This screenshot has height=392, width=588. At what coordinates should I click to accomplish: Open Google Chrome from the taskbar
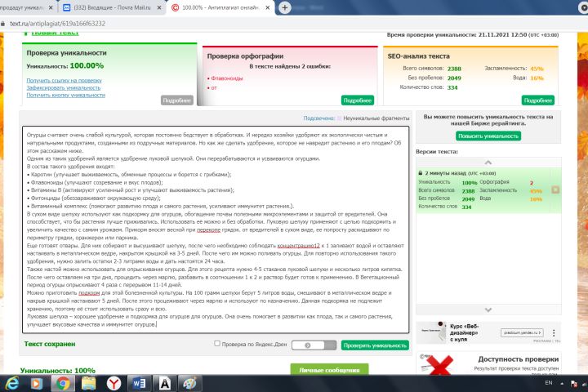(63, 383)
